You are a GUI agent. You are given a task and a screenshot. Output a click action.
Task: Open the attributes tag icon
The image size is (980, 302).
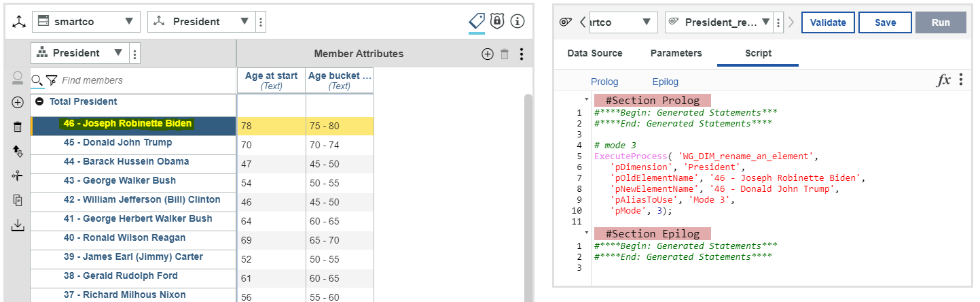click(x=477, y=21)
